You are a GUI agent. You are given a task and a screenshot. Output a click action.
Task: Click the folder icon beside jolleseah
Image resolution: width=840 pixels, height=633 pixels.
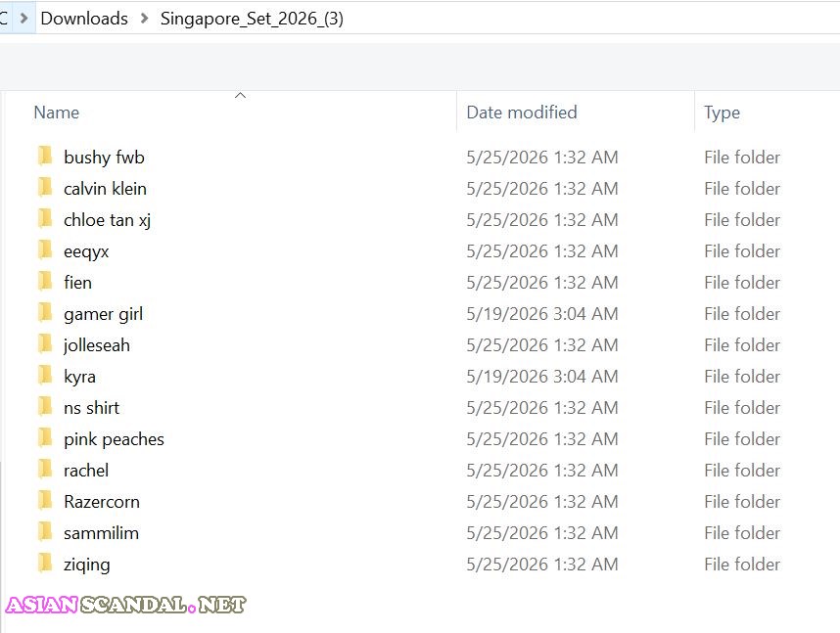(45, 344)
